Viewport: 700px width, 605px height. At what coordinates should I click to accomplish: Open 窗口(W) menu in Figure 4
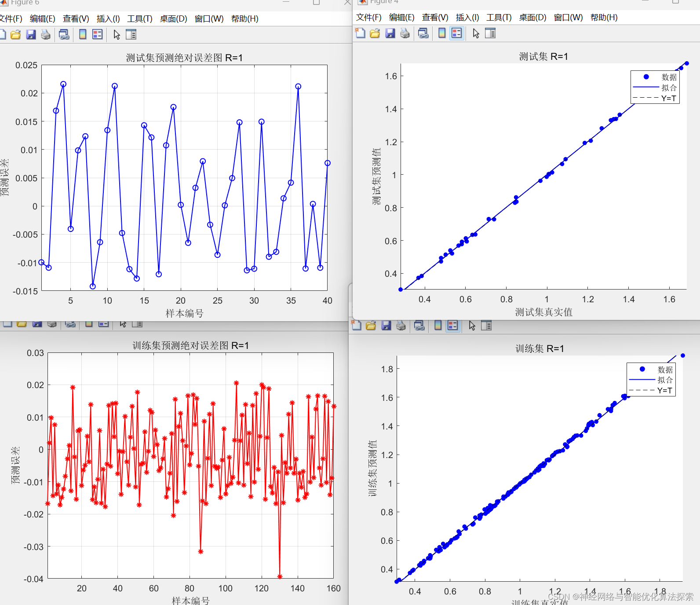click(x=569, y=18)
